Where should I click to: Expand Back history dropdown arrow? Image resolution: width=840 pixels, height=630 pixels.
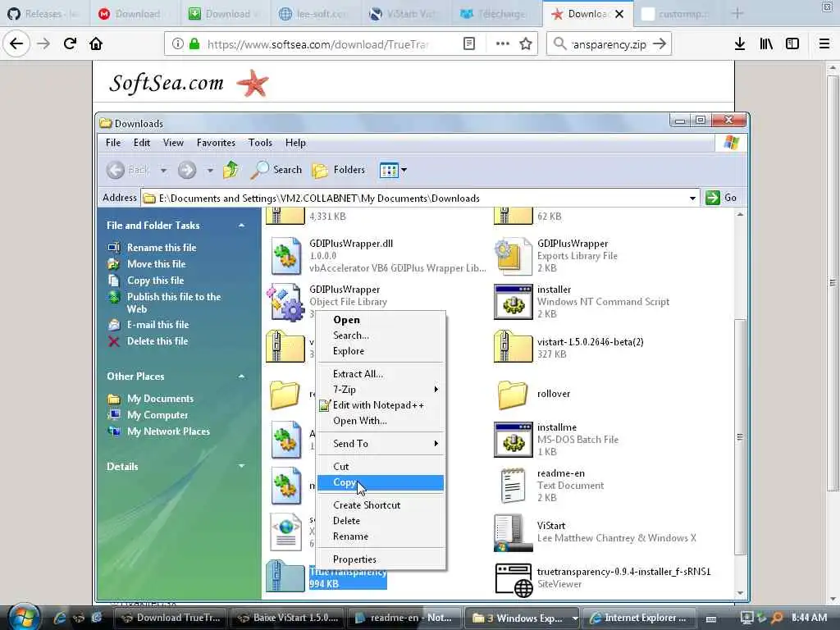click(x=163, y=171)
